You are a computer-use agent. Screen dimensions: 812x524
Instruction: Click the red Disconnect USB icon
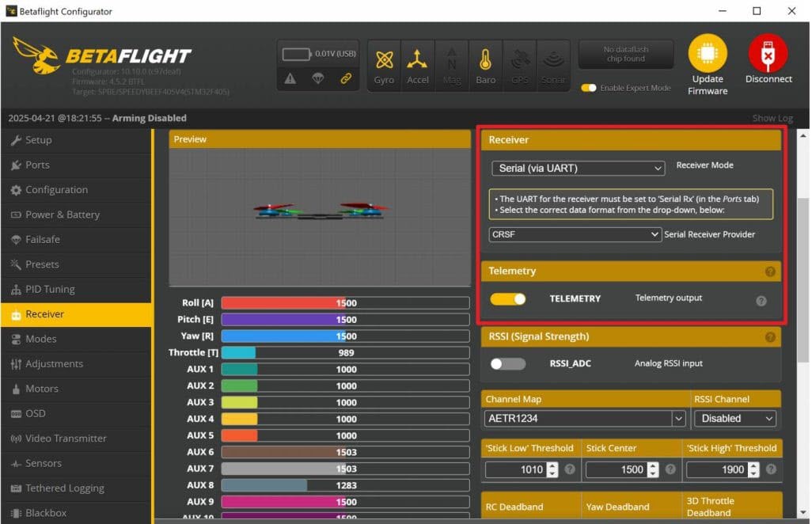(768, 53)
